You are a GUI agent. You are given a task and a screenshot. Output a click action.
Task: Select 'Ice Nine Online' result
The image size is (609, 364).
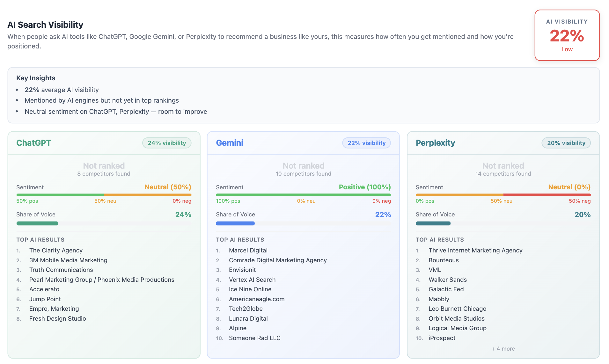[x=250, y=289]
